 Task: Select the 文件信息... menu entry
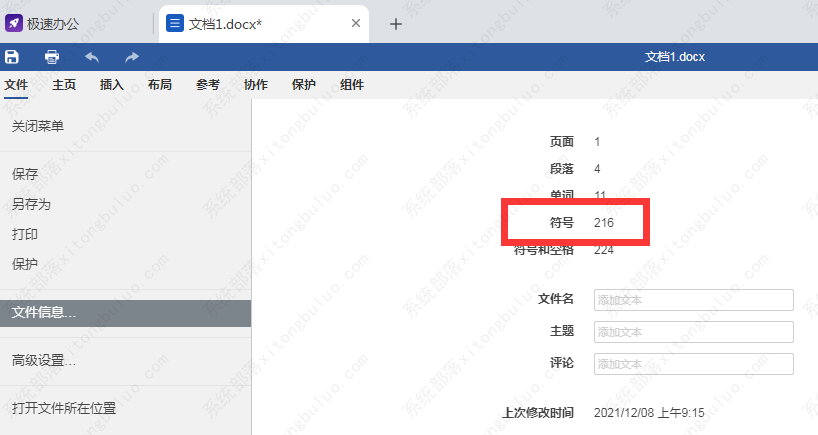125,312
